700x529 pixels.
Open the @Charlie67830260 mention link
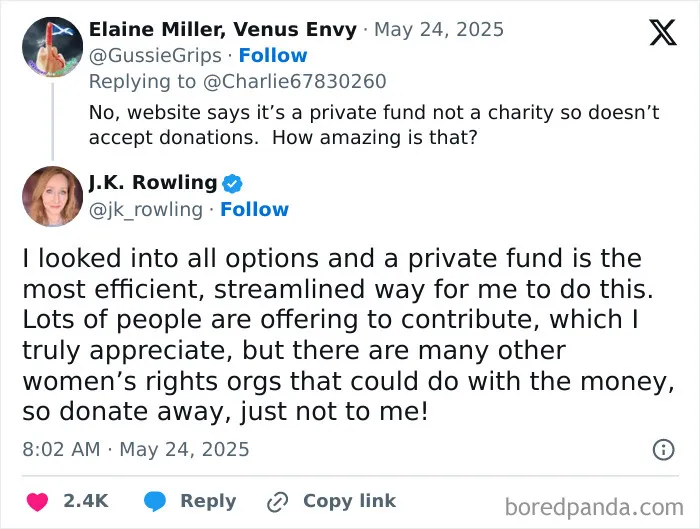click(295, 82)
